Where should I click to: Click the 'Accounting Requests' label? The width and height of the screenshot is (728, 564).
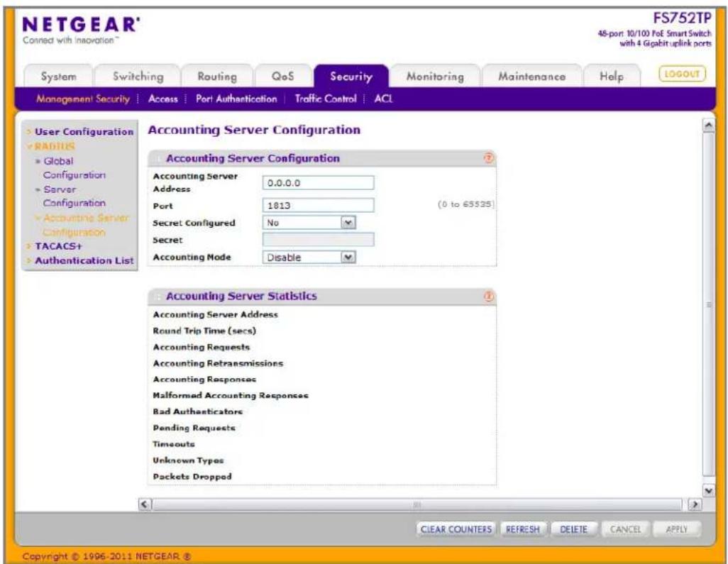tap(201, 347)
